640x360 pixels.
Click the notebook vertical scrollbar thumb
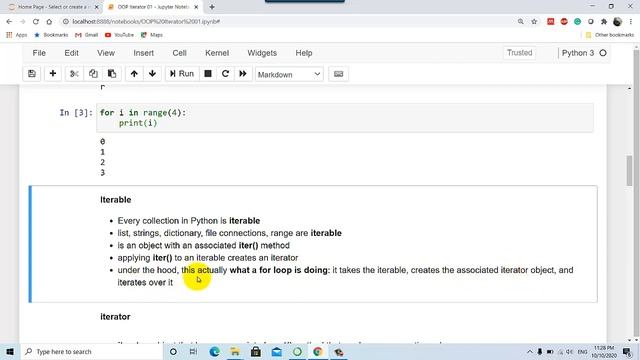(629, 170)
